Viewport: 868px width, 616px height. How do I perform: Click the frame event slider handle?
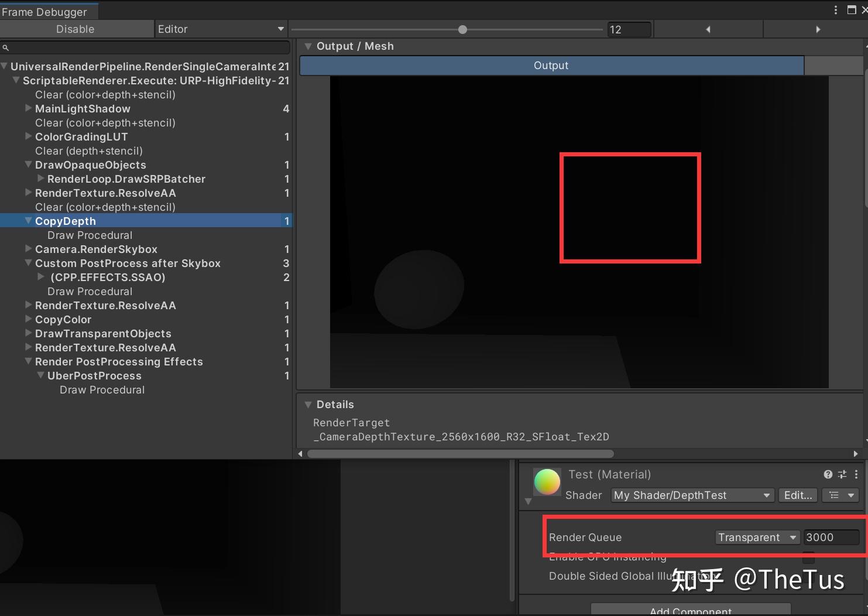point(462,29)
